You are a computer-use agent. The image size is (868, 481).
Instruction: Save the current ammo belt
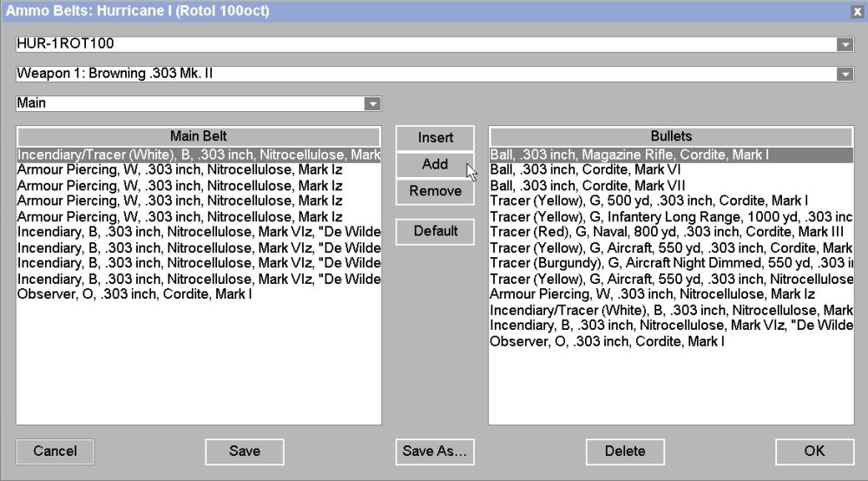pos(245,451)
